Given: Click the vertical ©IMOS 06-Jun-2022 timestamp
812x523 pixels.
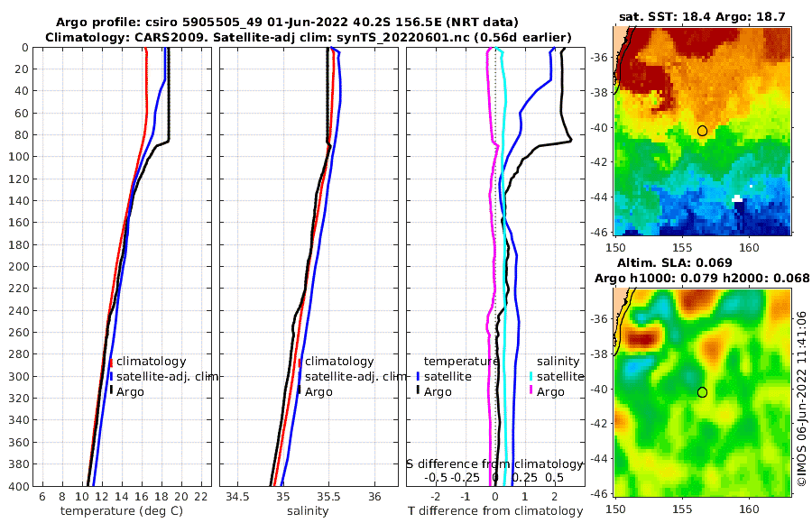Looking at the screenshot, I should [x=802, y=399].
